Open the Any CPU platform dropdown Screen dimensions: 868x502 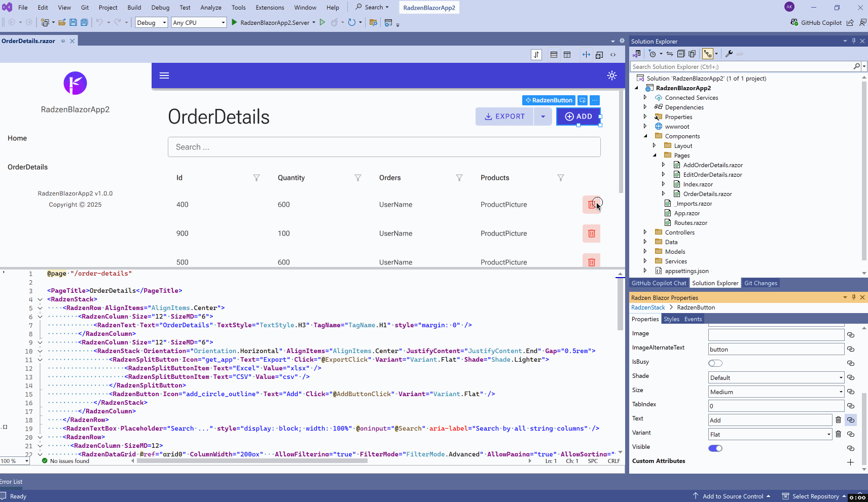pos(199,22)
